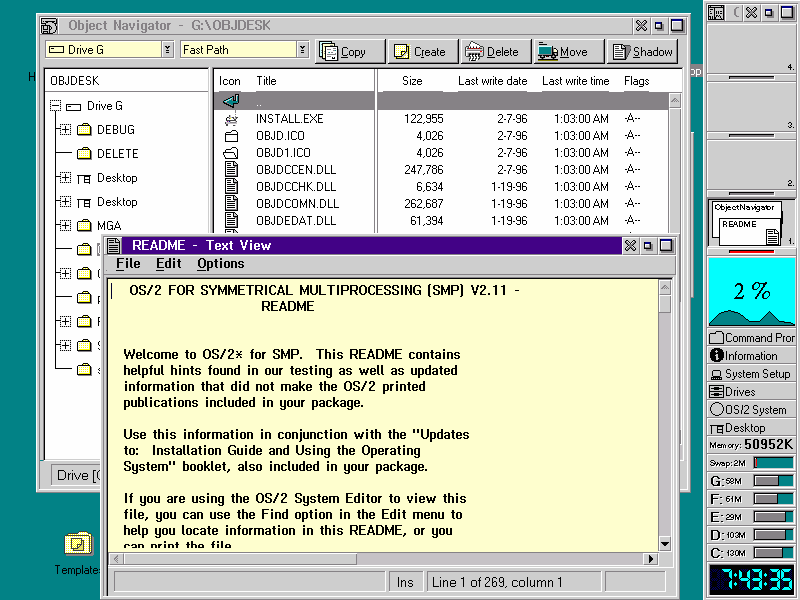Click the "Size" column header
Screen dimensions: 800x600
click(x=412, y=81)
